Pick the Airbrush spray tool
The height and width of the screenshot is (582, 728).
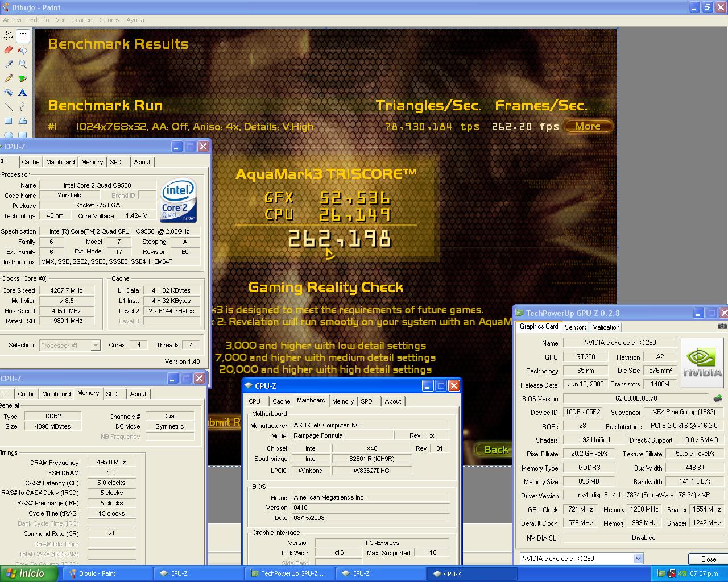point(9,93)
